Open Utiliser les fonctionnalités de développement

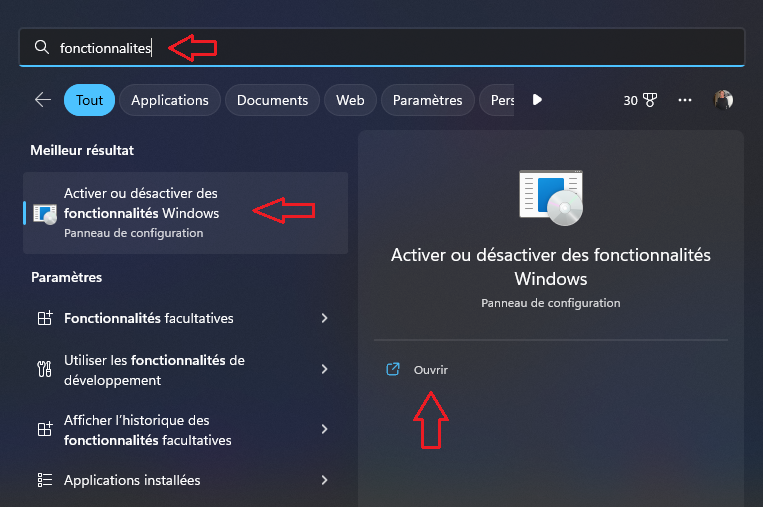[185, 370]
